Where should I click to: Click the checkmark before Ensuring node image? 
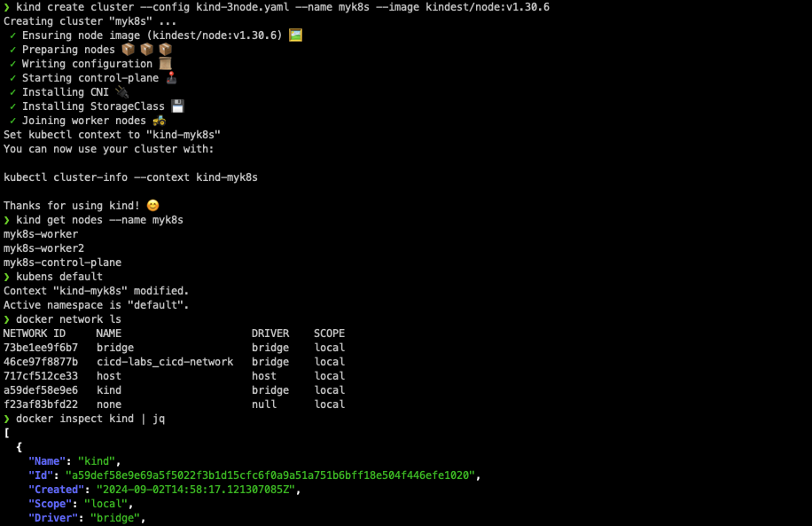pos(12,35)
